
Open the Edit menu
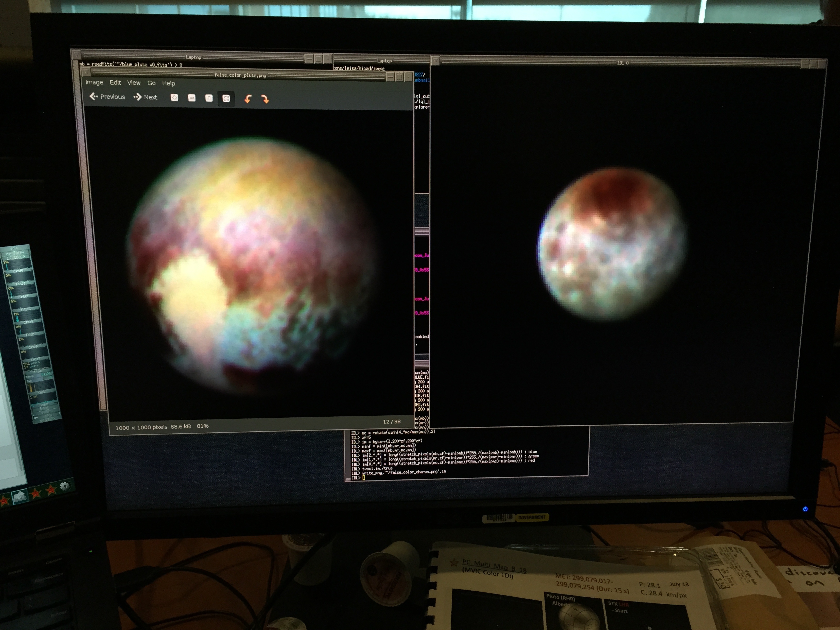tap(115, 82)
